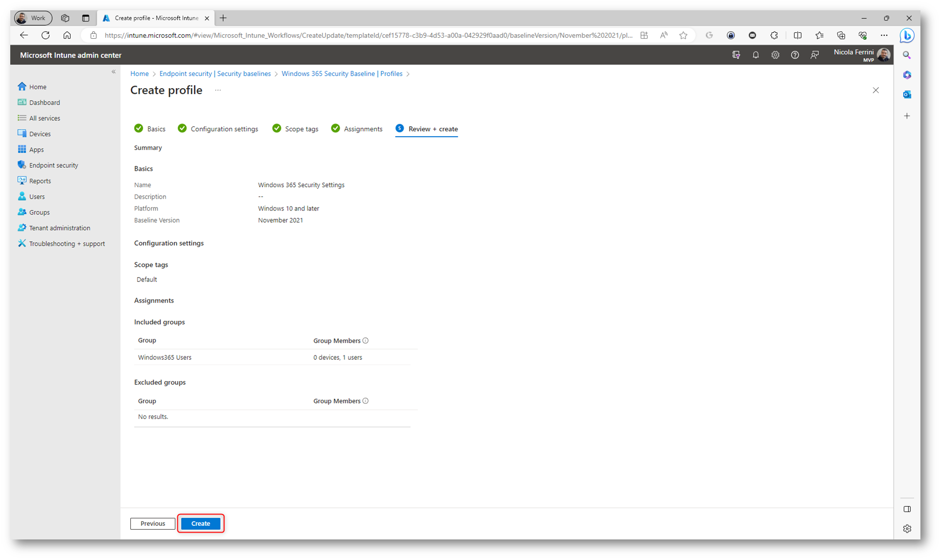
Task: Open Intune portal settings gear
Action: point(775,55)
